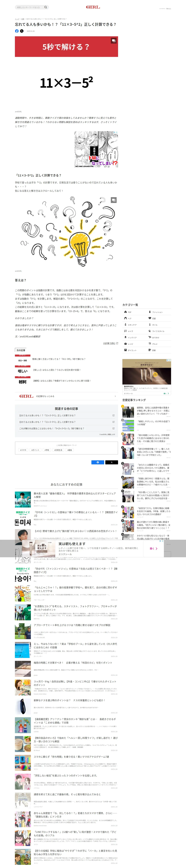This screenshot has height=868, width=186.
Task: Open the andGIRL logo homepage link
Action: [93, 7]
